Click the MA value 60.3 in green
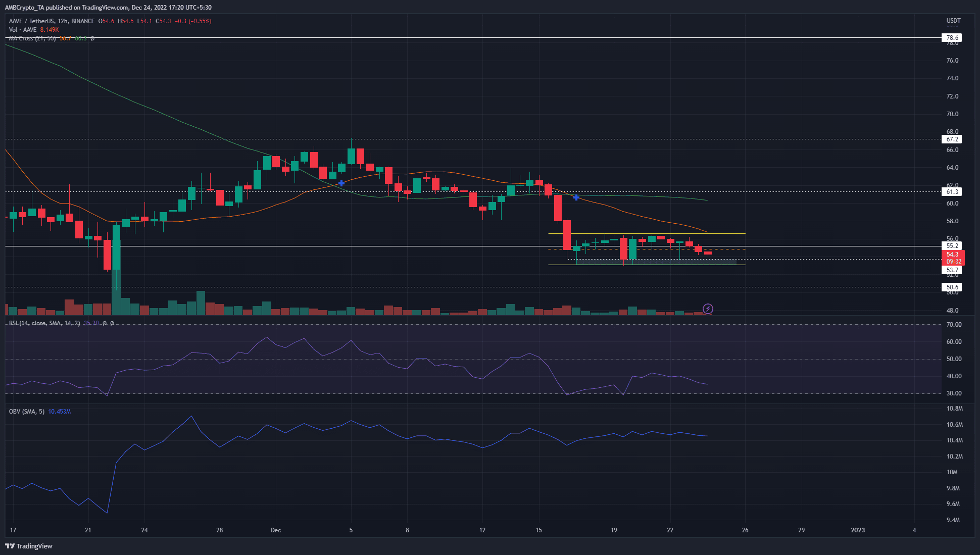 point(81,38)
